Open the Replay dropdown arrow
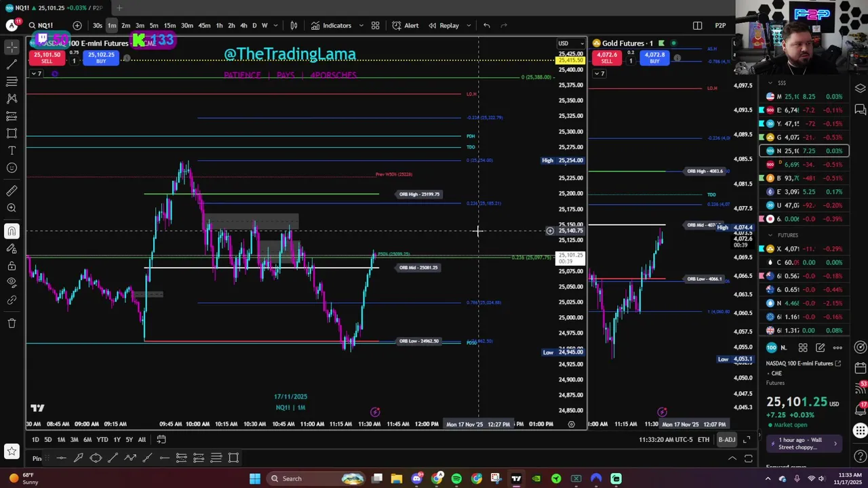This screenshot has width=868, height=488. (469, 26)
